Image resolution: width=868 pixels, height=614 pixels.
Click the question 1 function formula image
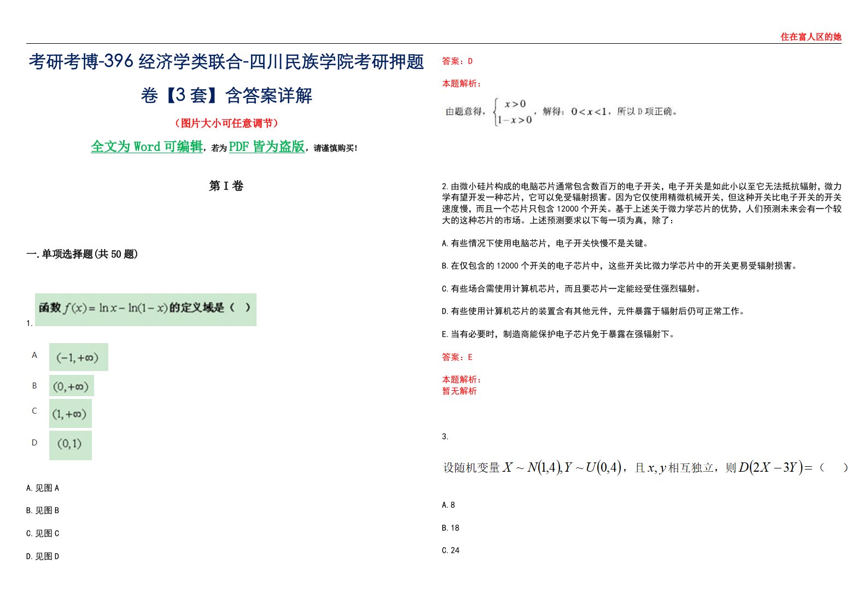coord(145,309)
